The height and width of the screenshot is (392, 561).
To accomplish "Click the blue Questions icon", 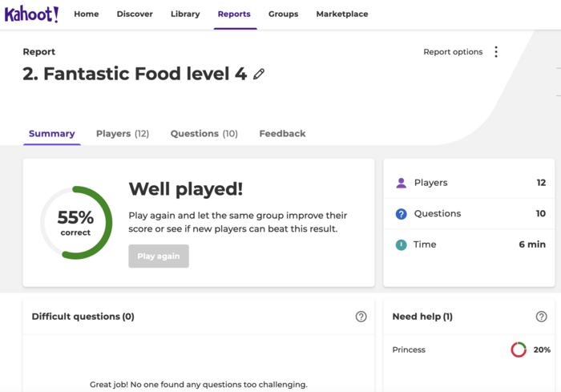I will pyautogui.click(x=402, y=214).
